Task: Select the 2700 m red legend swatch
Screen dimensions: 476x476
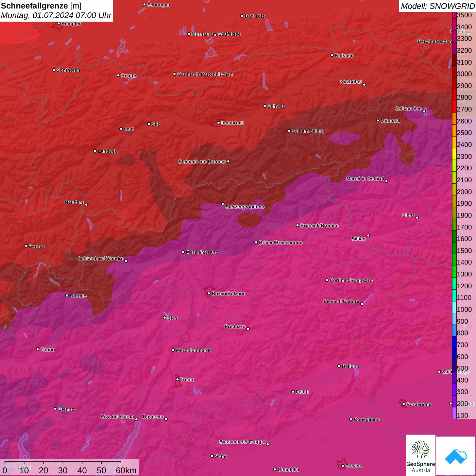Action: [454, 107]
